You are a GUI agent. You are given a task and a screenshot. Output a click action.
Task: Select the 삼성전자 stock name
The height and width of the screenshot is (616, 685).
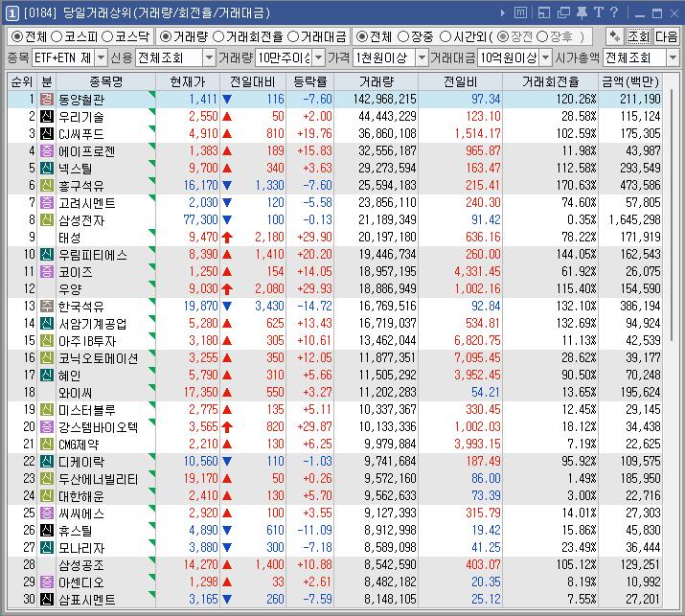tap(81, 220)
